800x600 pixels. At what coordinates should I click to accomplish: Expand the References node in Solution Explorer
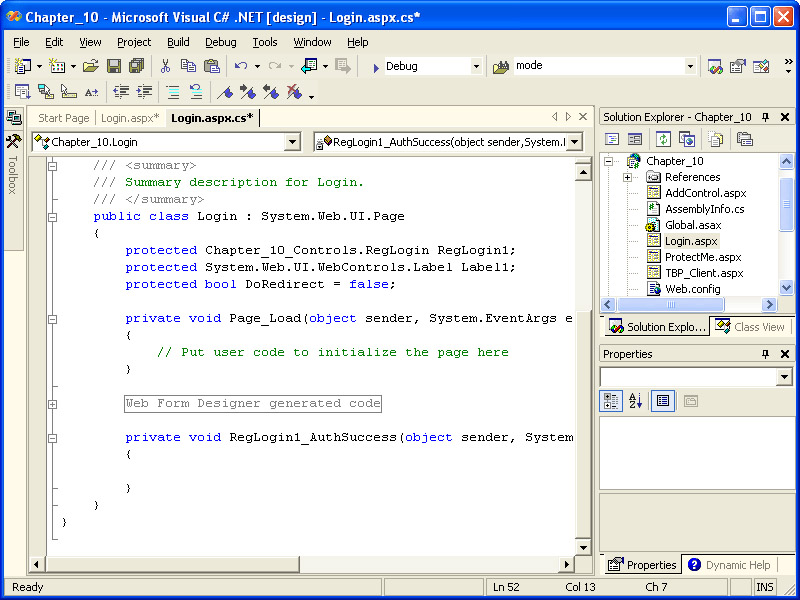(627, 177)
